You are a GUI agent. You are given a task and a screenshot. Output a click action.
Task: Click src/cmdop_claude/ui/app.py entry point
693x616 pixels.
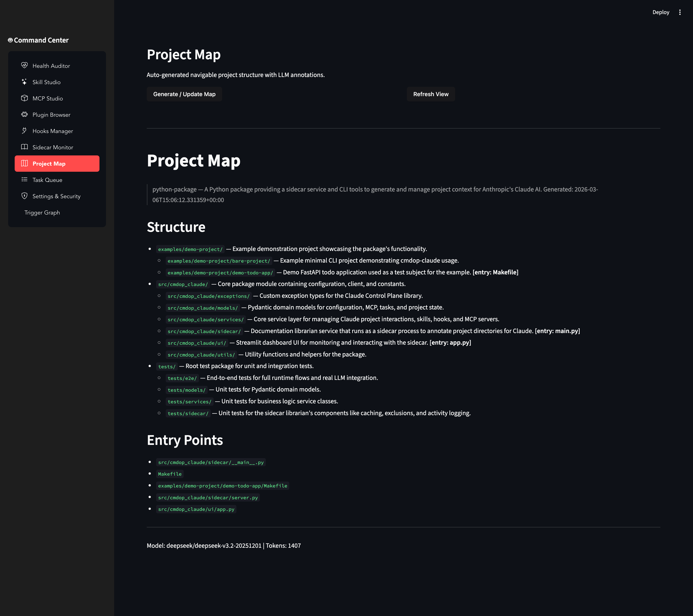click(196, 509)
